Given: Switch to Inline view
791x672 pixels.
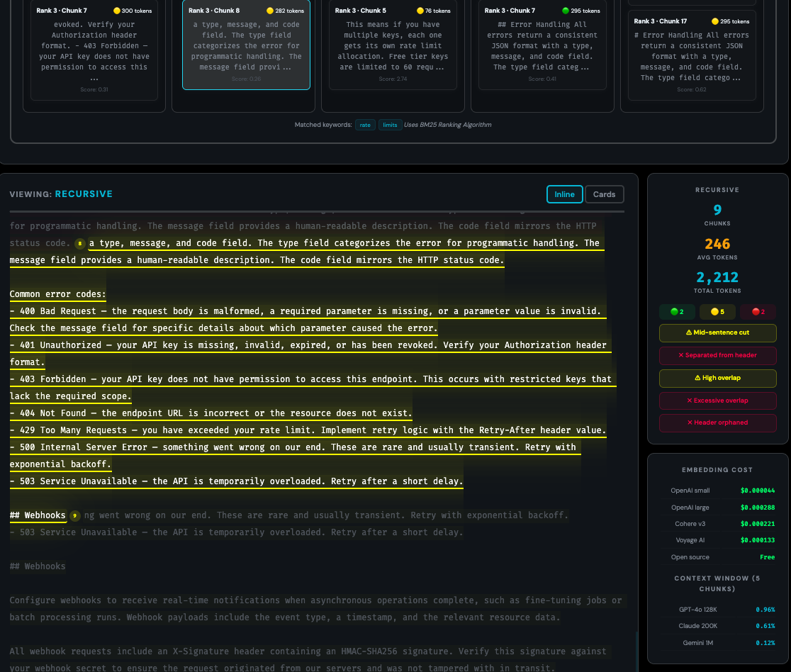Looking at the screenshot, I should point(564,194).
